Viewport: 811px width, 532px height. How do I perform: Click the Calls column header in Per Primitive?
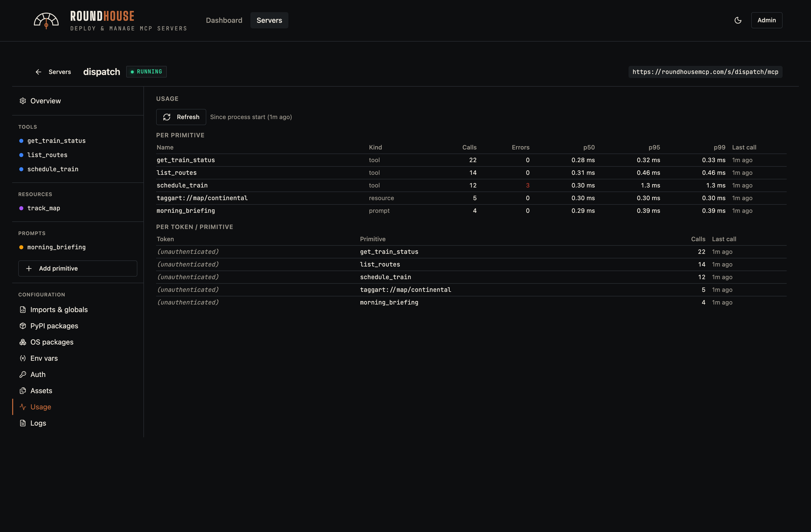click(469, 147)
